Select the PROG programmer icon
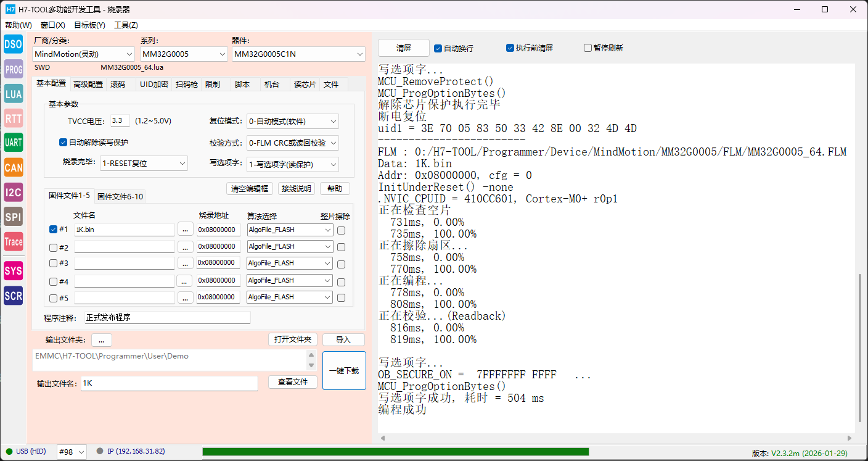The image size is (868, 461). (x=13, y=69)
